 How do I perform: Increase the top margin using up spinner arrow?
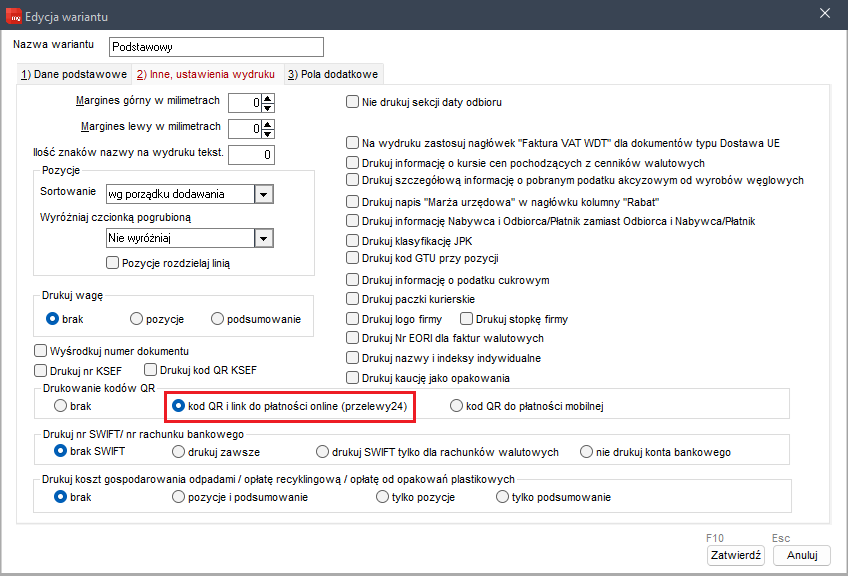coord(268,97)
